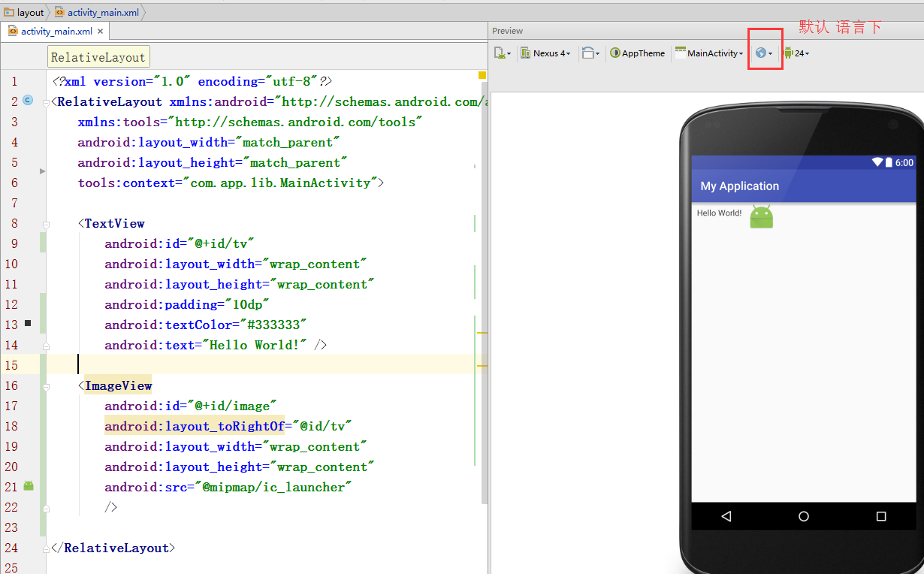Viewport: 924px width, 574px height.
Task: Click the layout folder breadcrumb
Action: [x=24, y=12]
